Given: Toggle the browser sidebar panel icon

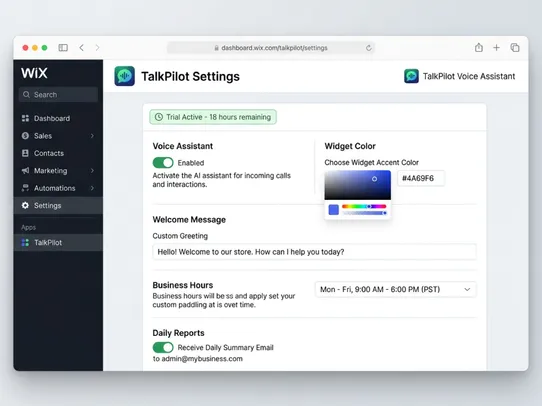Looking at the screenshot, I should (63, 47).
